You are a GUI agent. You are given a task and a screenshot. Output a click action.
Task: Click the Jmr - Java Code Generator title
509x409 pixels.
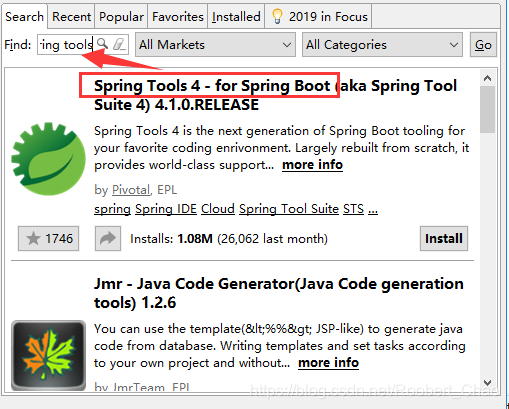pos(279,293)
